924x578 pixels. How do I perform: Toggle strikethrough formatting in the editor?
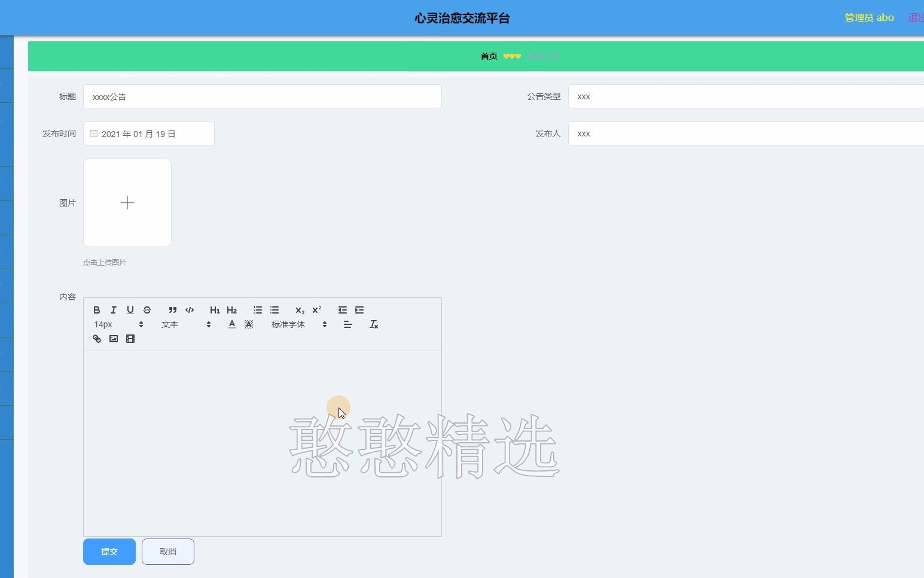click(x=147, y=310)
